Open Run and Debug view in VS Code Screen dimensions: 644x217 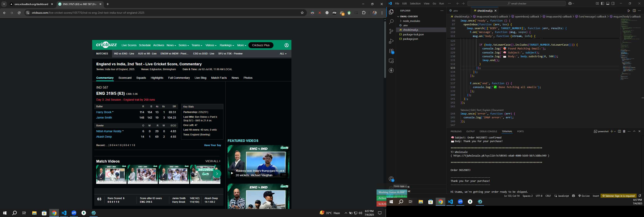(391, 41)
